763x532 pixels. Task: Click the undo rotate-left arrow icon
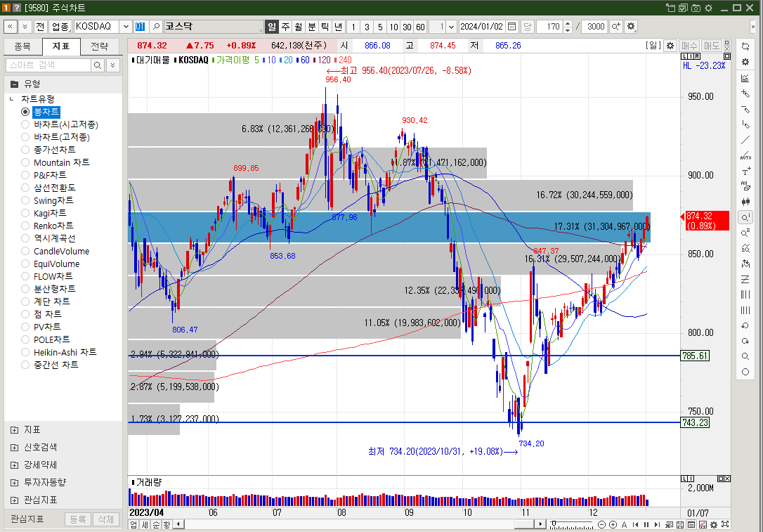point(745,325)
